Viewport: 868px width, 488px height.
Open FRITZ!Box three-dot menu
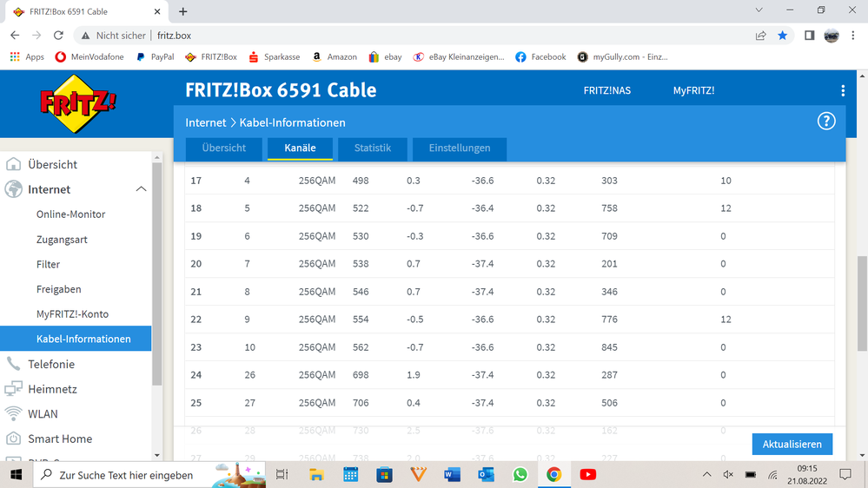coord(843,90)
